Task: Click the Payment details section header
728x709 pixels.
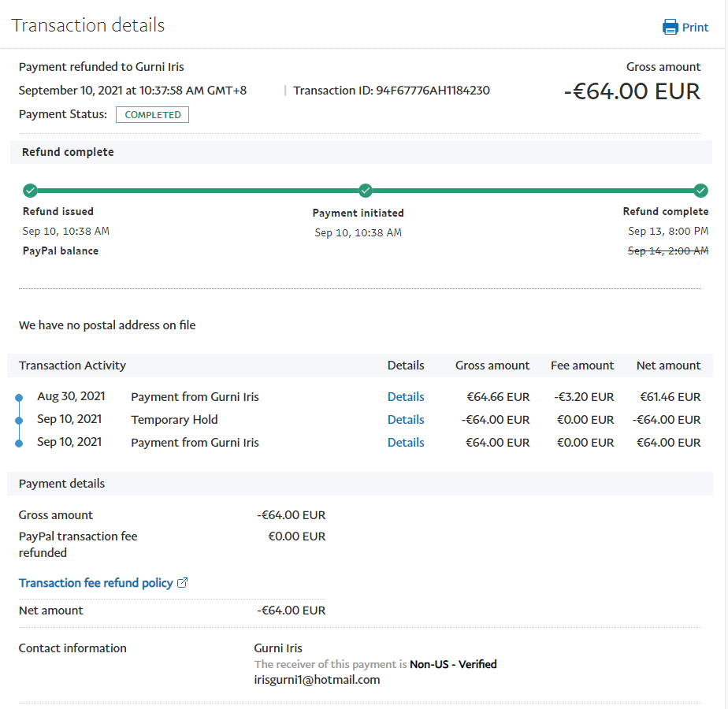Action: (x=61, y=484)
